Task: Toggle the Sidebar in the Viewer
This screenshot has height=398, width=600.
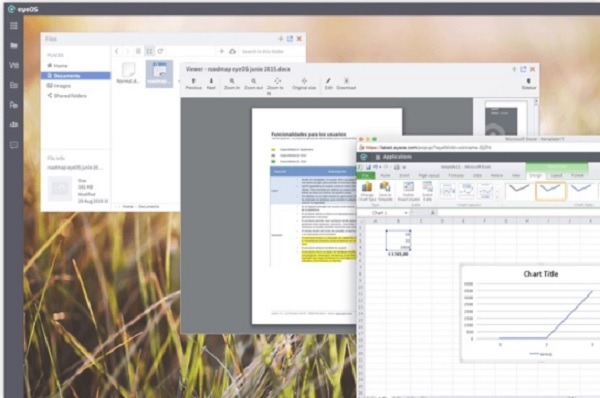Action: tap(529, 84)
